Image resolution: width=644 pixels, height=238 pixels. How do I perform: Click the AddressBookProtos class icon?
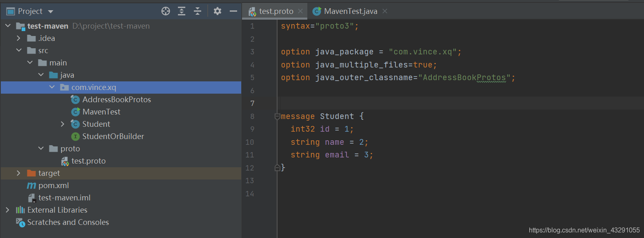pyautogui.click(x=75, y=99)
